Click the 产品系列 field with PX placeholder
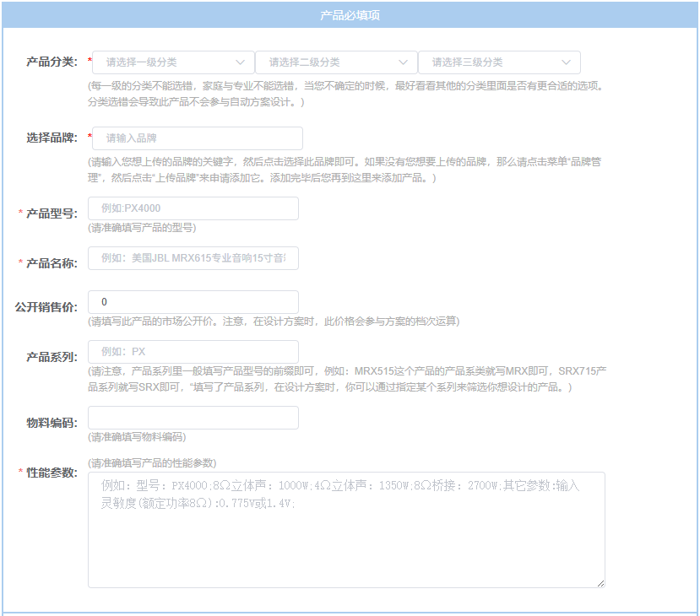Image resolution: width=700 pixels, height=616 pixels. pos(193,352)
